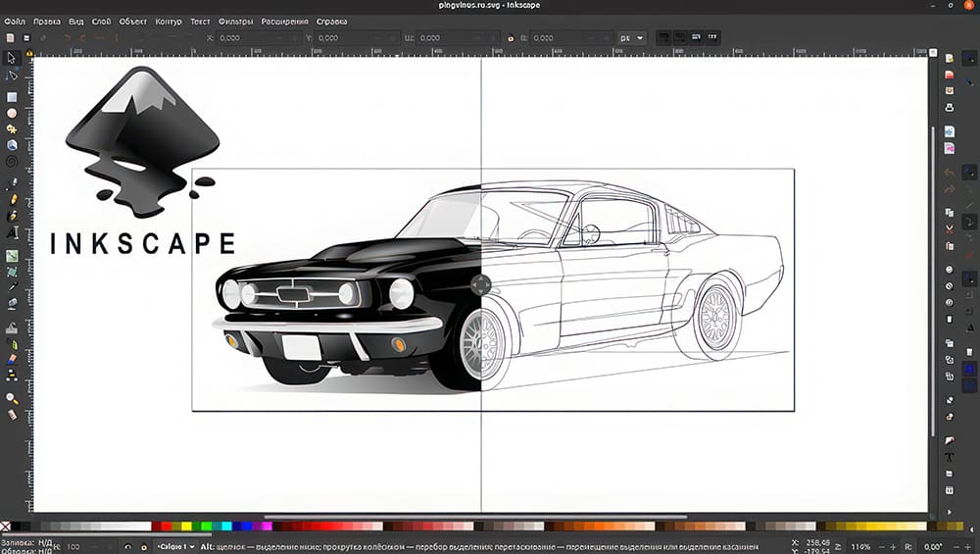Select the Selector arrow tool
This screenshot has height=554, width=980.
click(x=11, y=58)
